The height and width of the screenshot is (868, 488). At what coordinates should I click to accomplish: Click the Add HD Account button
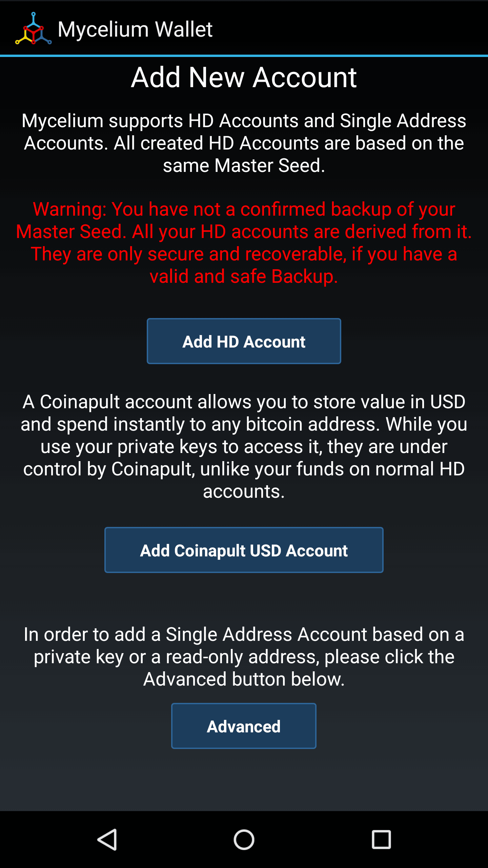244,341
